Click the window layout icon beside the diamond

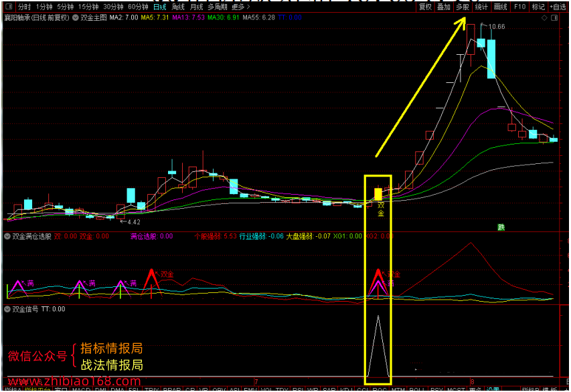(x=554, y=17)
